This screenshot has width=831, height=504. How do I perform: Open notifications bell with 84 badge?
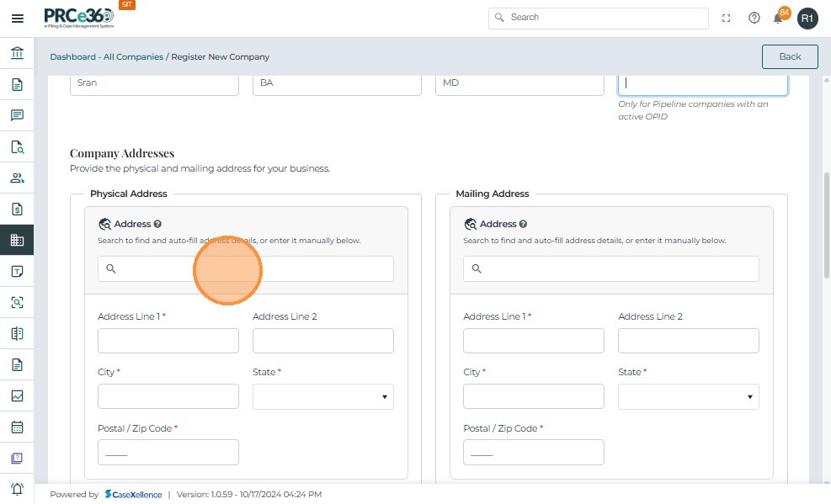coord(779,18)
